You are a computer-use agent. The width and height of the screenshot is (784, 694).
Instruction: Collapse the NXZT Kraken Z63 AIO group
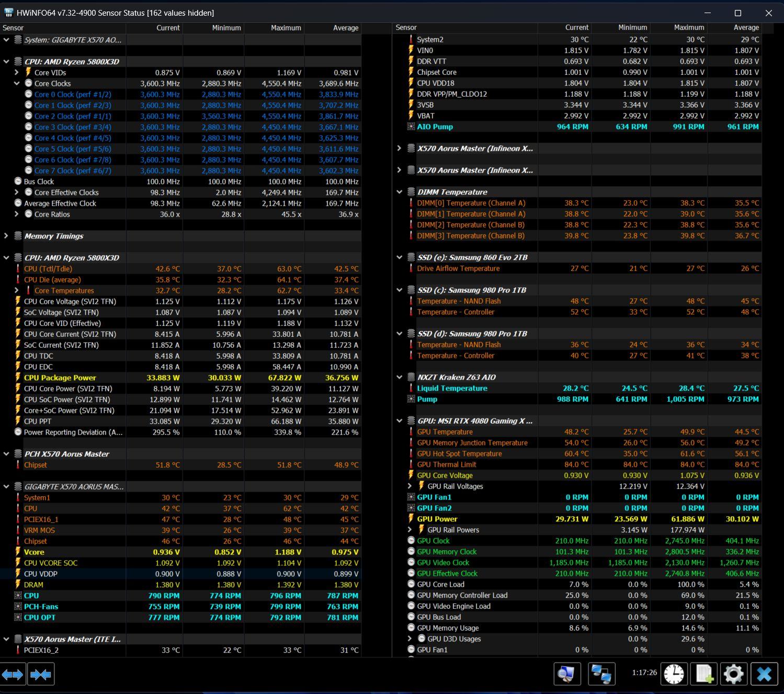point(400,377)
